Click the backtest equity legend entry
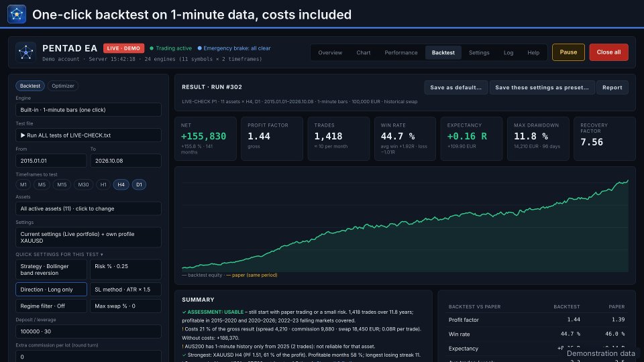644x362 pixels. pyautogui.click(x=202, y=275)
